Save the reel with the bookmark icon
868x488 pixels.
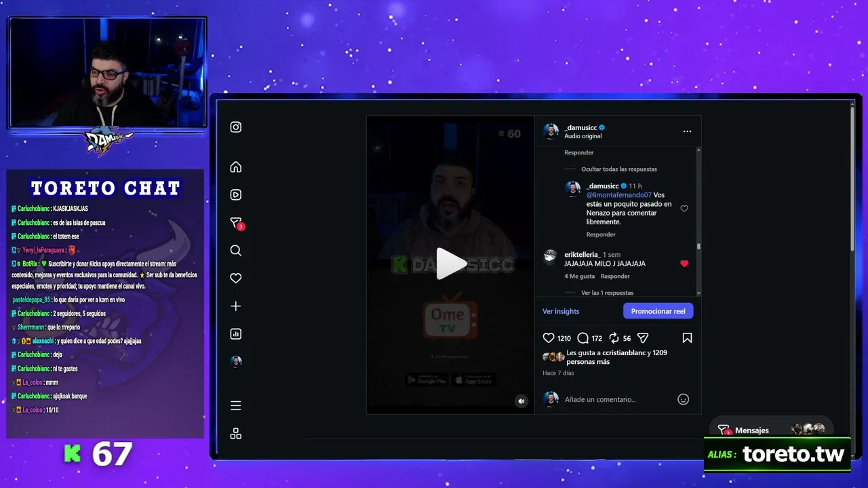pyautogui.click(x=687, y=338)
